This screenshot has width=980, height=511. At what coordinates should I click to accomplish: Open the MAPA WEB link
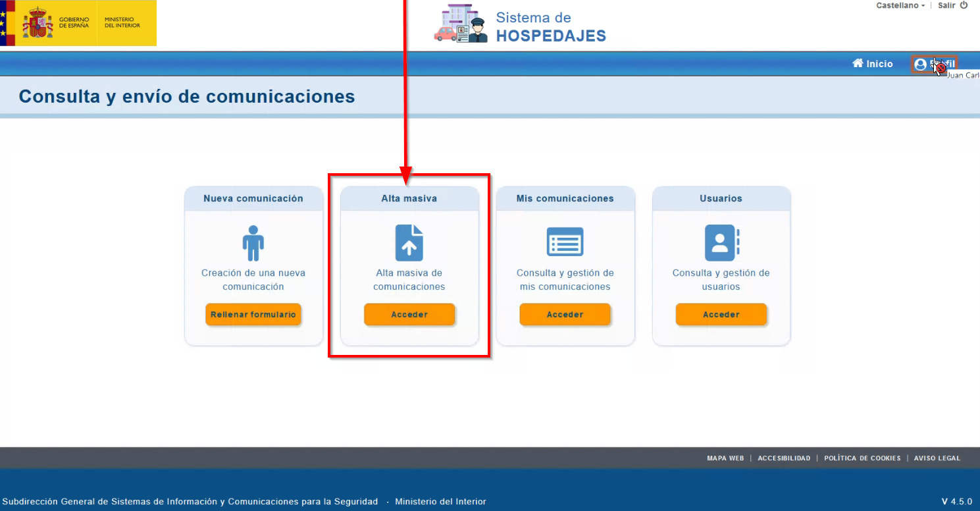[725, 458]
